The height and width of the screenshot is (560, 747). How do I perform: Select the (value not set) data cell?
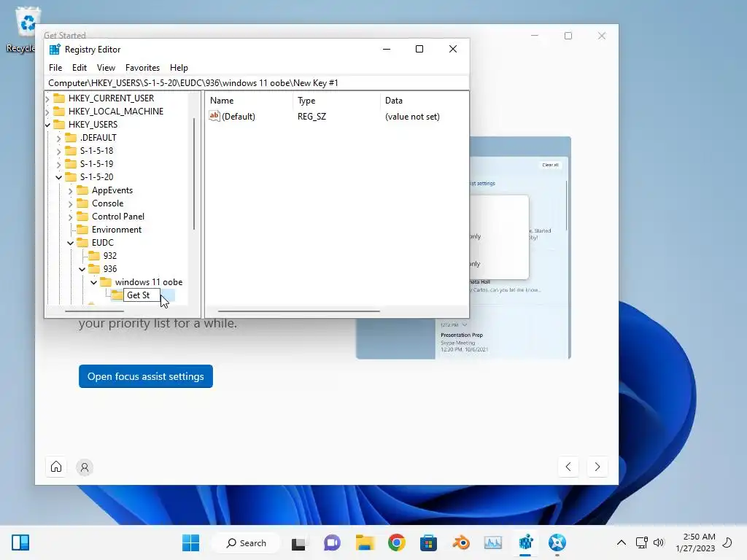pyautogui.click(x=412, y=116)
